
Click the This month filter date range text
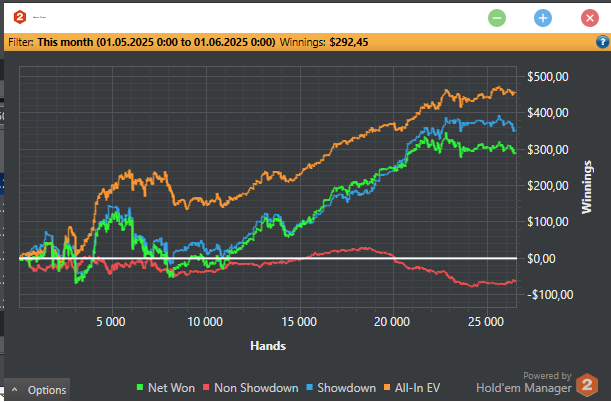coord(156,42)
